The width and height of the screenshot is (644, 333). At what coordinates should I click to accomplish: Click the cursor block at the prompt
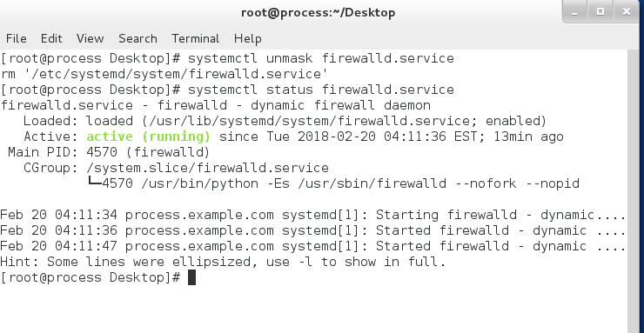[x=191, y=277]
